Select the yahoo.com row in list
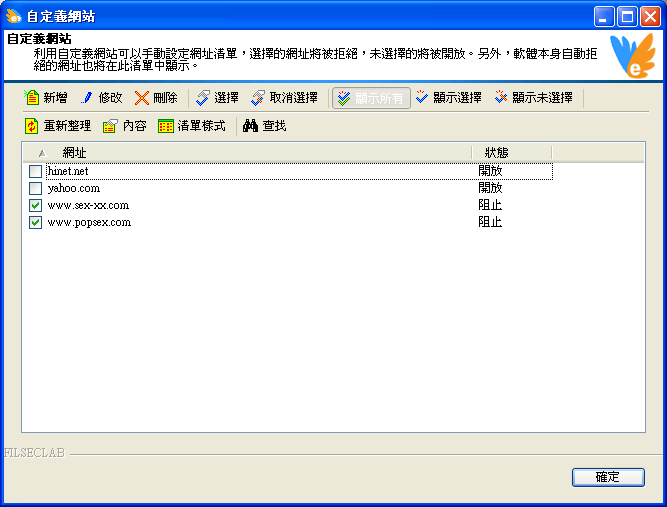 (74, 188)
